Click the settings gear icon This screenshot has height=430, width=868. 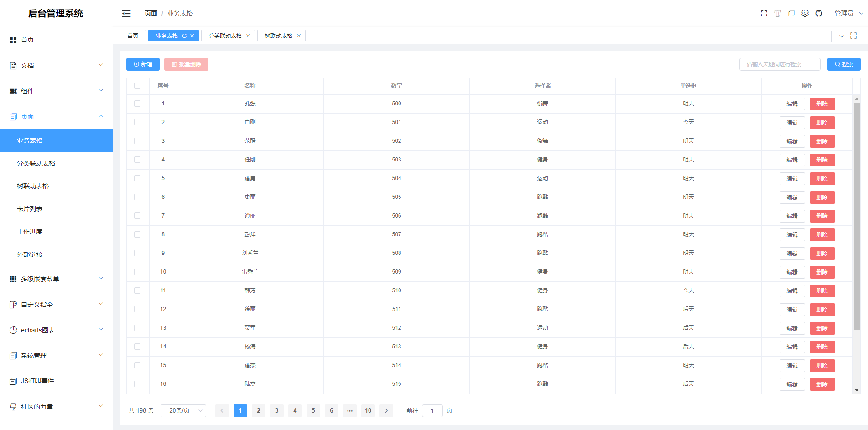tap(805, 13)
